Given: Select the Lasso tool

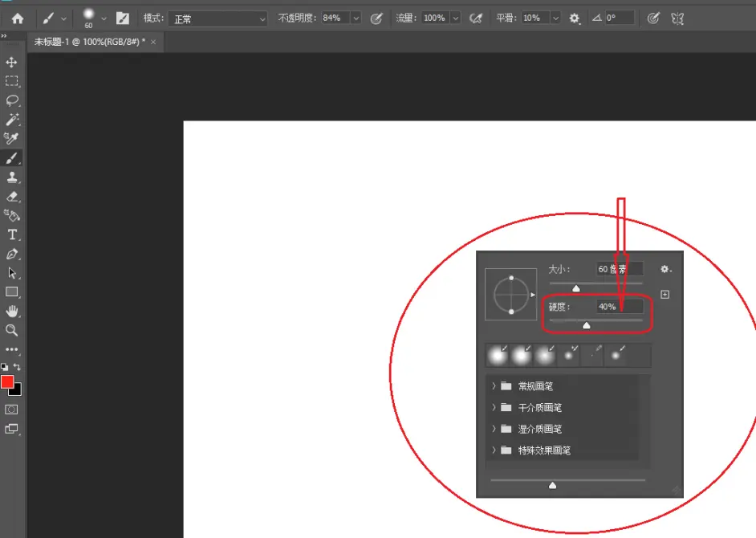Looking at the screenshot, I should tap(11, 100).
